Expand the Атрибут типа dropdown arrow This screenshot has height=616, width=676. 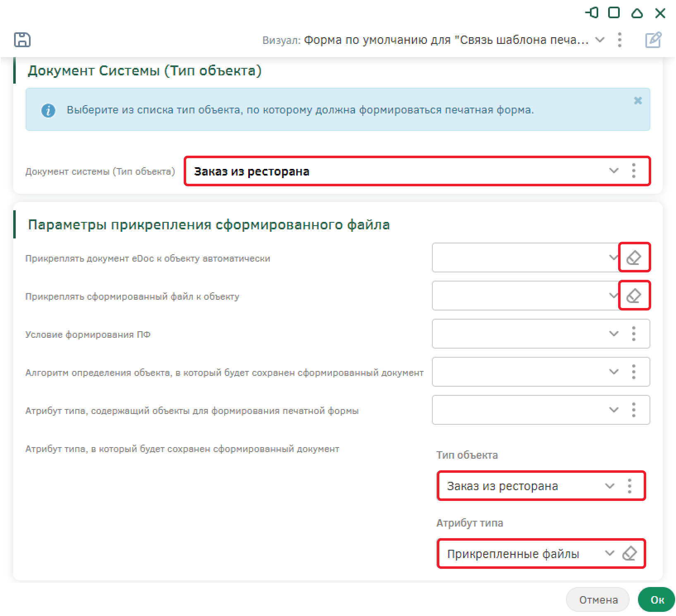[609, 553]
